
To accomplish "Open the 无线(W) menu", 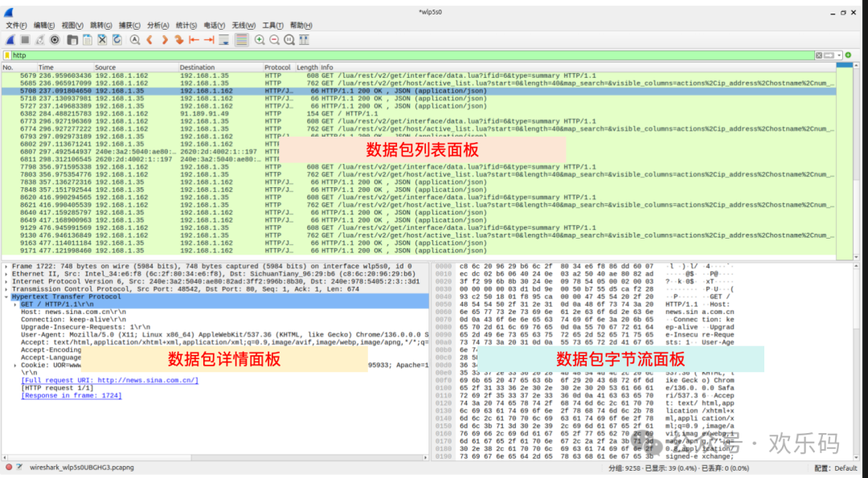I will pyautogui.click(x=244, y=26).
